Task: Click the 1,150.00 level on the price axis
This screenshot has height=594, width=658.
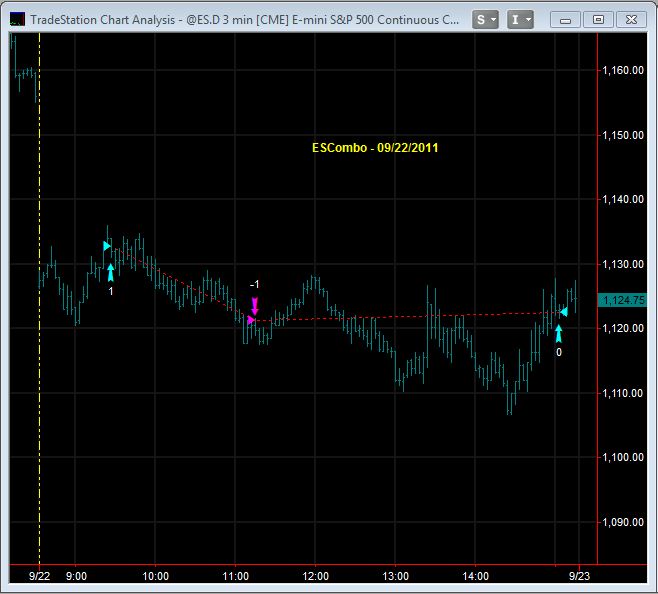Action: (x=623, y=135)
